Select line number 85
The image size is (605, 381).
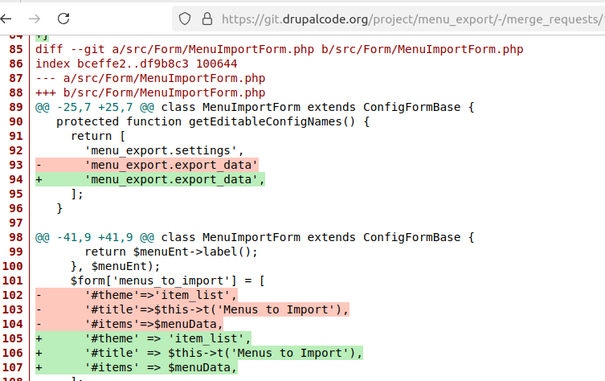point(16,49)
